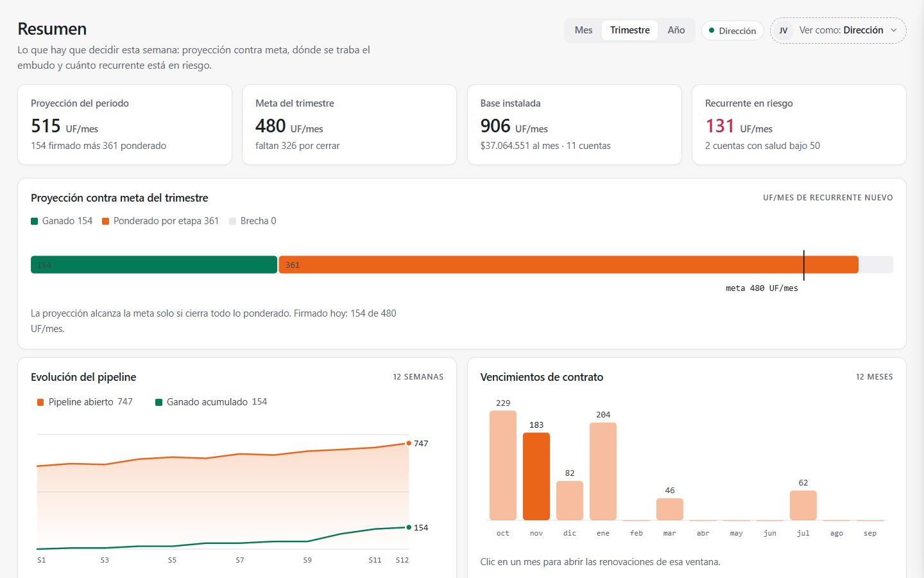
Task: Open the 'Ver como: Dirección' dropdown
Action: 838,30
